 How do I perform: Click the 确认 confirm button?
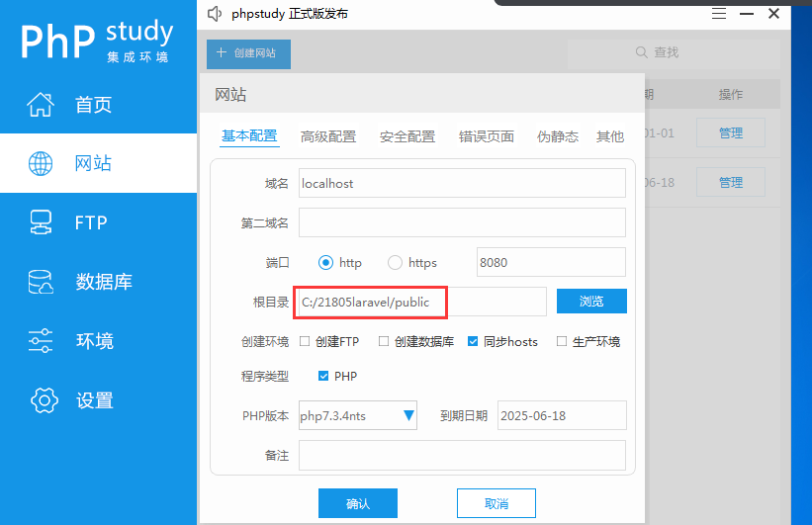(x=358, y=503)
